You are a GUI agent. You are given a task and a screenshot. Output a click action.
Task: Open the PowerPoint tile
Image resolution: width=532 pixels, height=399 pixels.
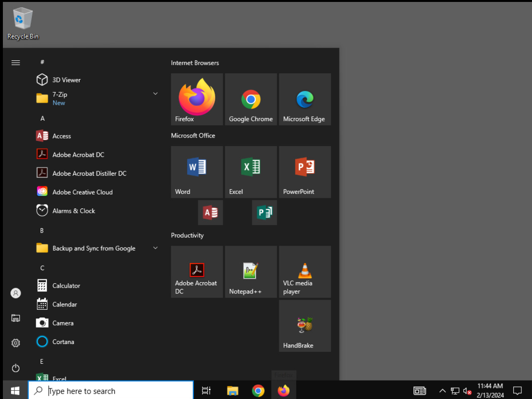[x=305, y=172]
